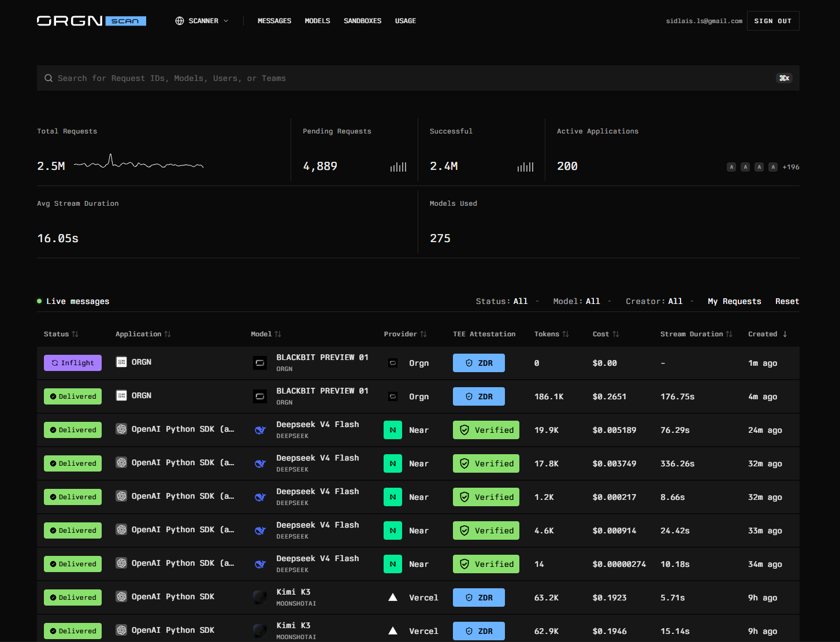
Task: Click the 336.26s stream duration cell
Action: click(x=678, y=463)
